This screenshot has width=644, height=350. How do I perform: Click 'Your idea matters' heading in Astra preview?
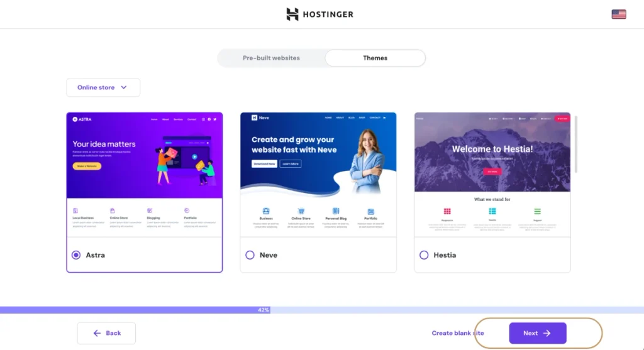pos(104,144)
